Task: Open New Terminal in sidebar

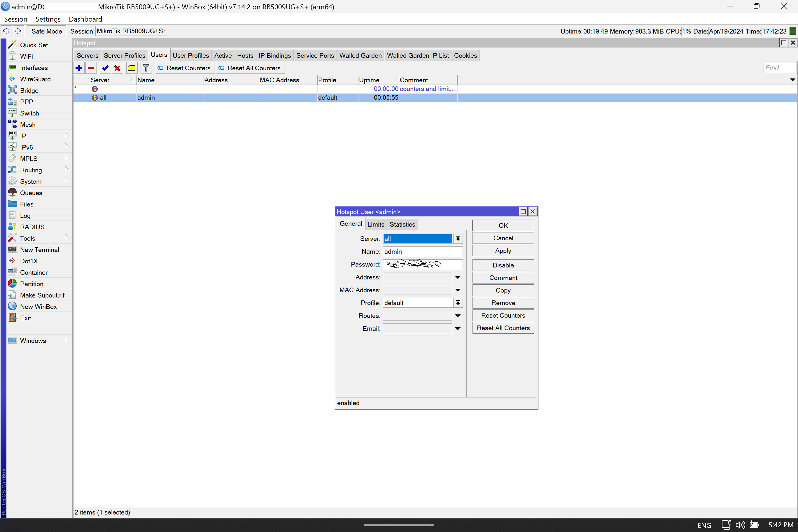Action: point(39,250)
